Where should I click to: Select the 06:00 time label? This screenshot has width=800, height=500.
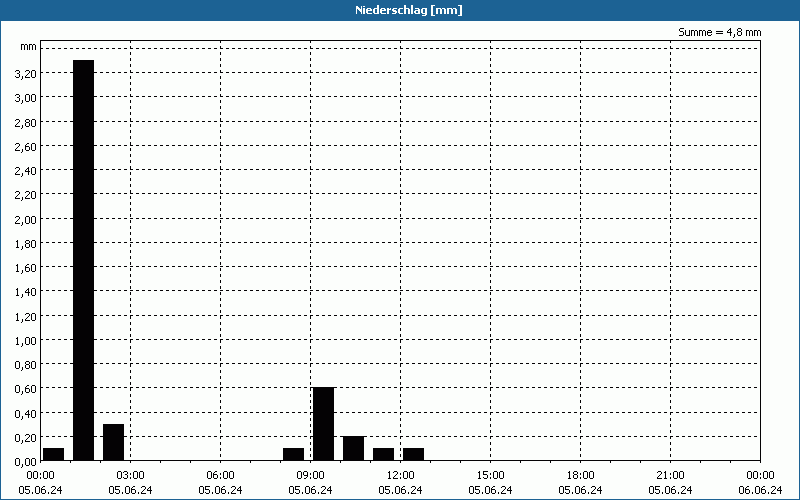(220, 476)
